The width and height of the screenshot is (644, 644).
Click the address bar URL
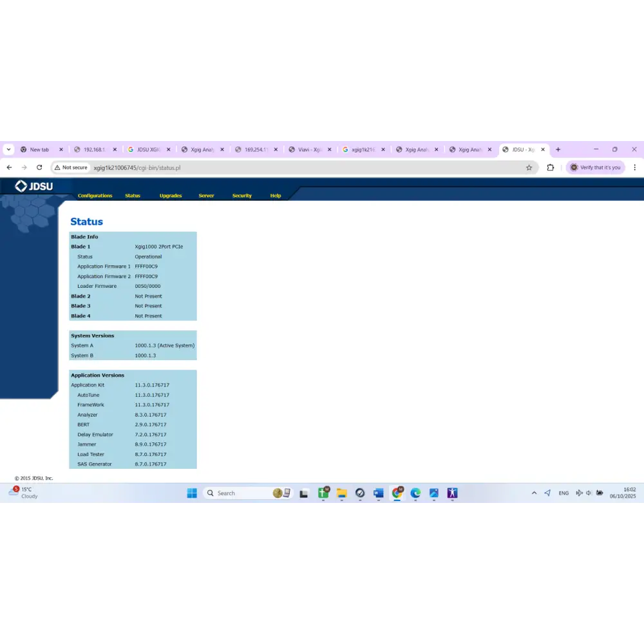137,167
